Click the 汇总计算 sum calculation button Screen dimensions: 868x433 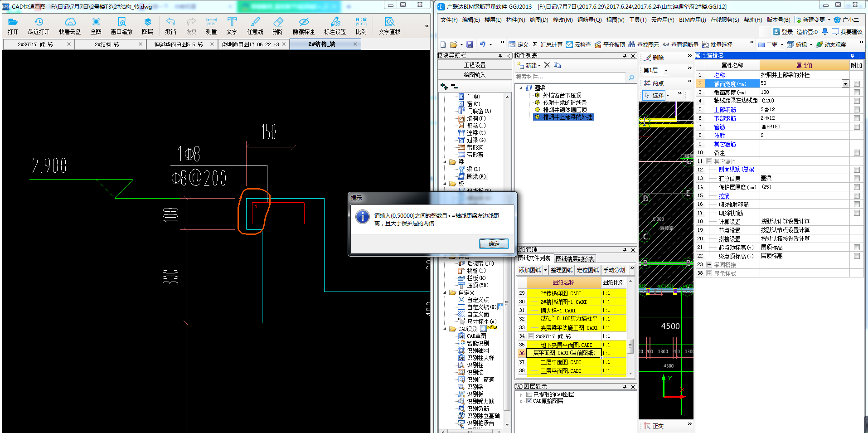(548, 44)
